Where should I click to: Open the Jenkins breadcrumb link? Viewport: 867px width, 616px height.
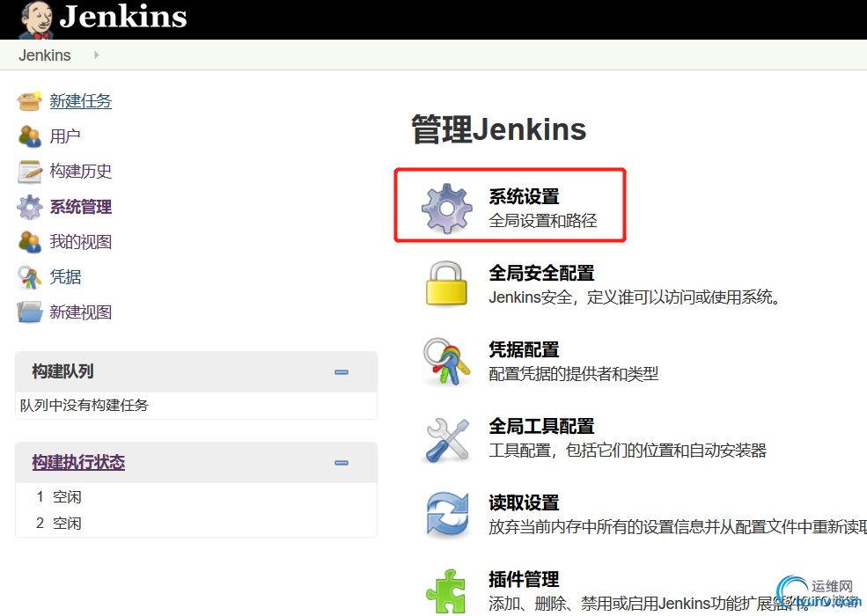coord(45,55)
